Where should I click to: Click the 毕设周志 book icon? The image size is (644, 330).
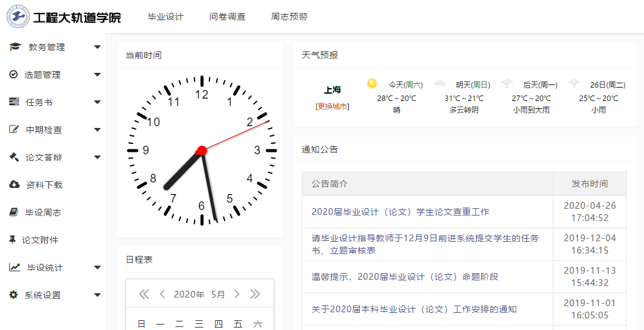[x=14, y=212]
